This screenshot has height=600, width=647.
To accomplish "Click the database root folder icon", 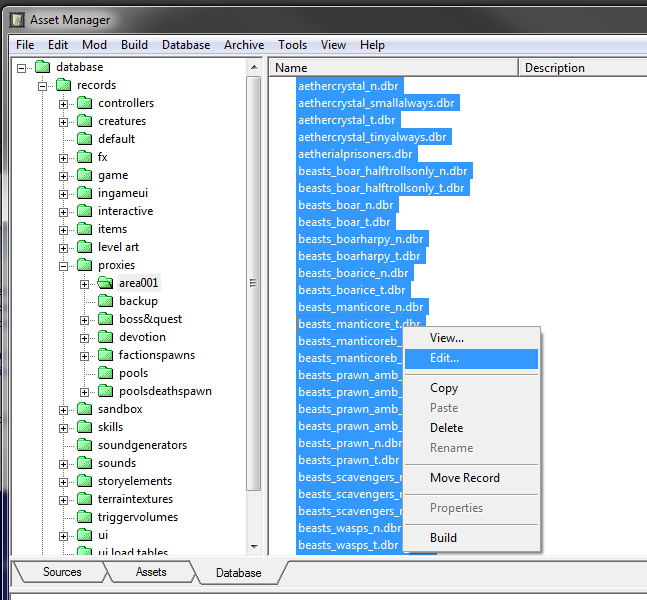I will click(x=42, y=67).
